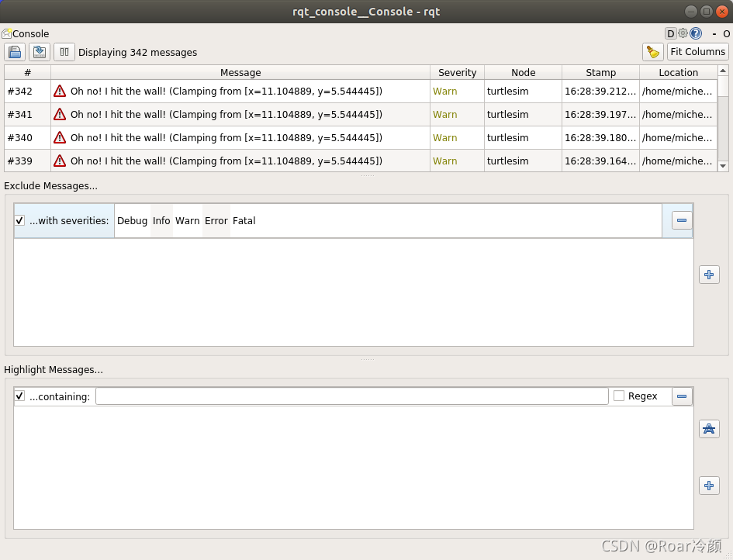Sort by the # column header

[x=28, y=72]
